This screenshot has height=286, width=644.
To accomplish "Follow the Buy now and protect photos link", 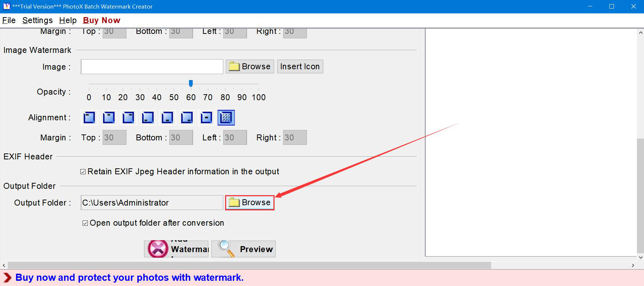I will tap(129, 277).
